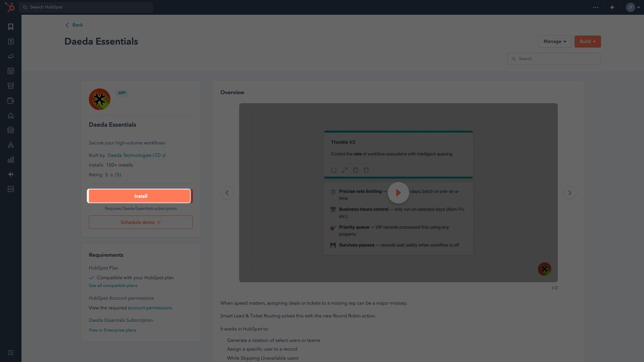Screen dimensions: 644x362
Task: Click 'Daeda Essentials Subscription' label
Action: [121, 320]
